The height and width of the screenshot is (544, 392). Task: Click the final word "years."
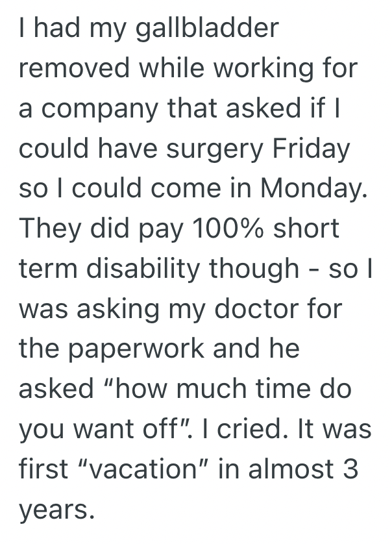(x=56, y=510)
